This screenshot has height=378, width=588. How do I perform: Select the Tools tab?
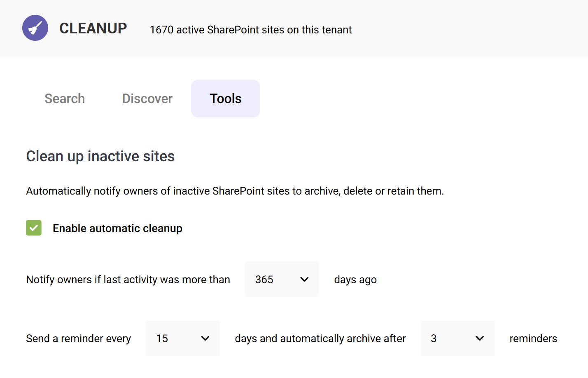[225, 99]
